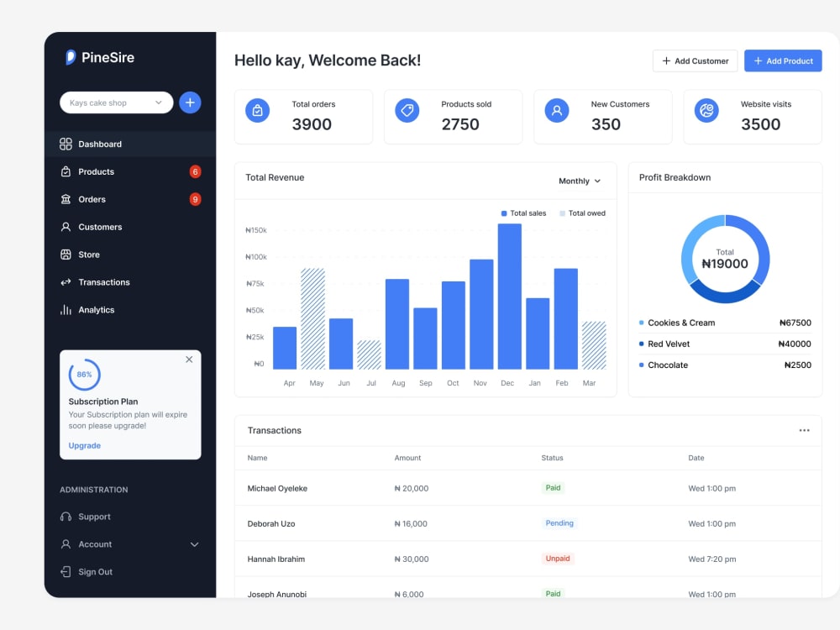Click the Orders icon in sidebar
The height and width of the screenshot is (630, 840).
click(x=66, y=199)
